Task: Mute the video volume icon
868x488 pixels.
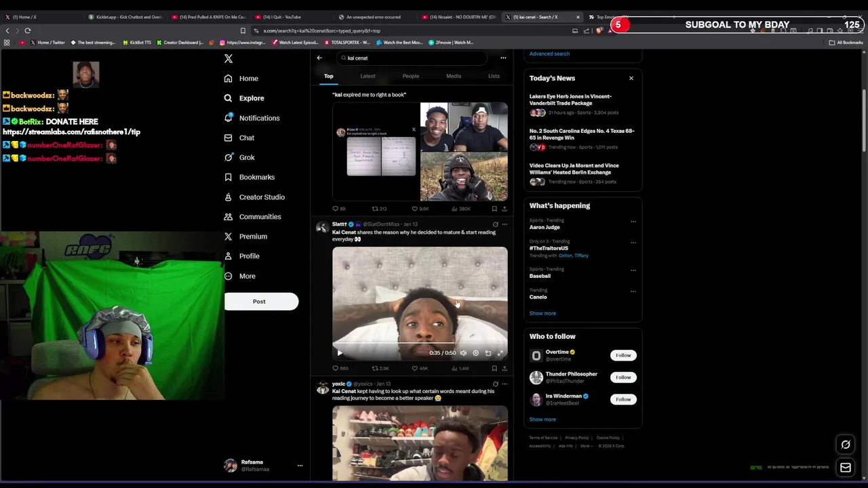Action: [463, 353]
